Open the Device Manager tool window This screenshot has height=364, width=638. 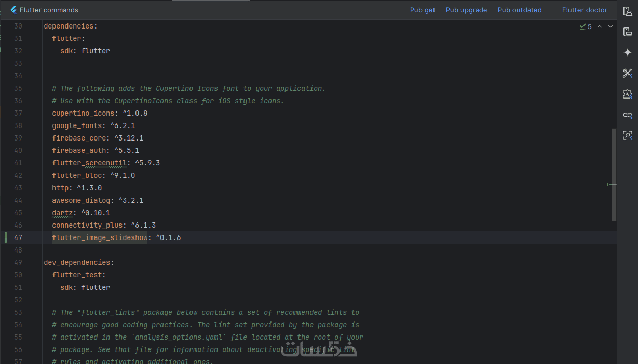[x=627, y=11]
